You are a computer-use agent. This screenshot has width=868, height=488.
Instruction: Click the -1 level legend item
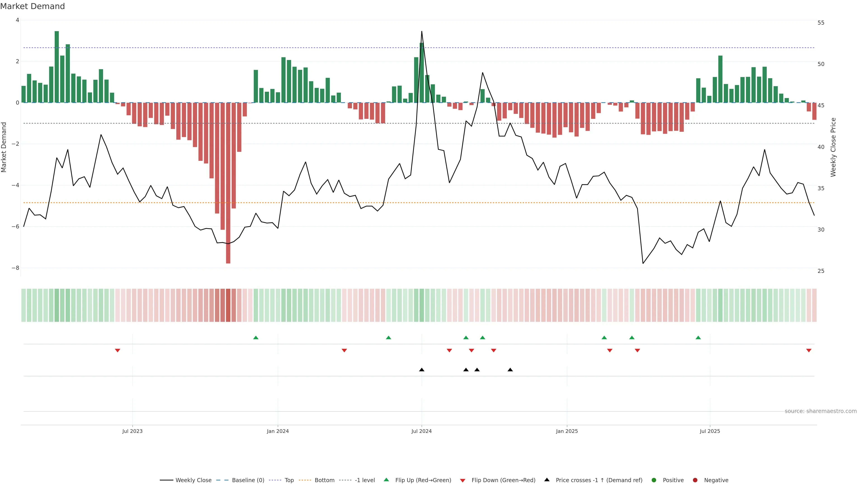coord(365,480)
